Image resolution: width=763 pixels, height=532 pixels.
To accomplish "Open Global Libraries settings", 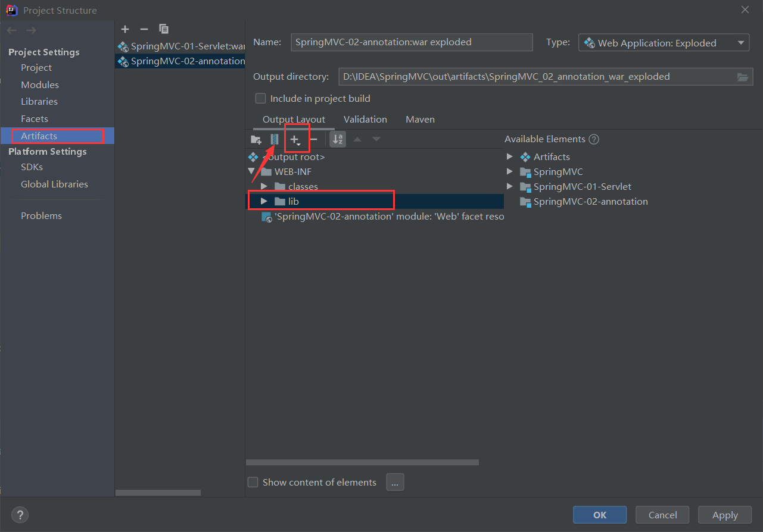I will tap(54, 184).
